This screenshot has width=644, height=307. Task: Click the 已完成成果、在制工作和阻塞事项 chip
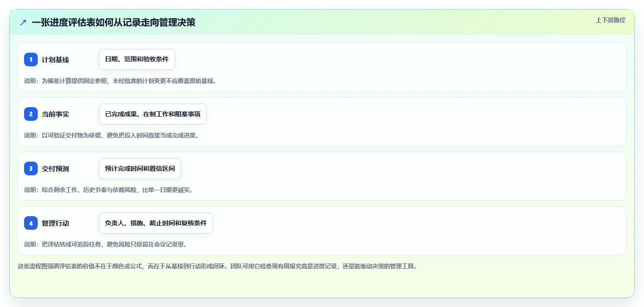(153, 114)
